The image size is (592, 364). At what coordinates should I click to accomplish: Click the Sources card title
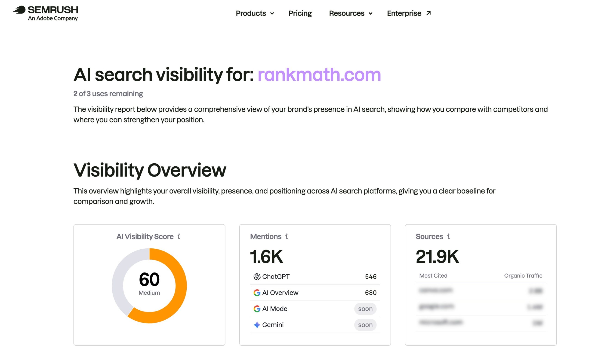point(429,236)
